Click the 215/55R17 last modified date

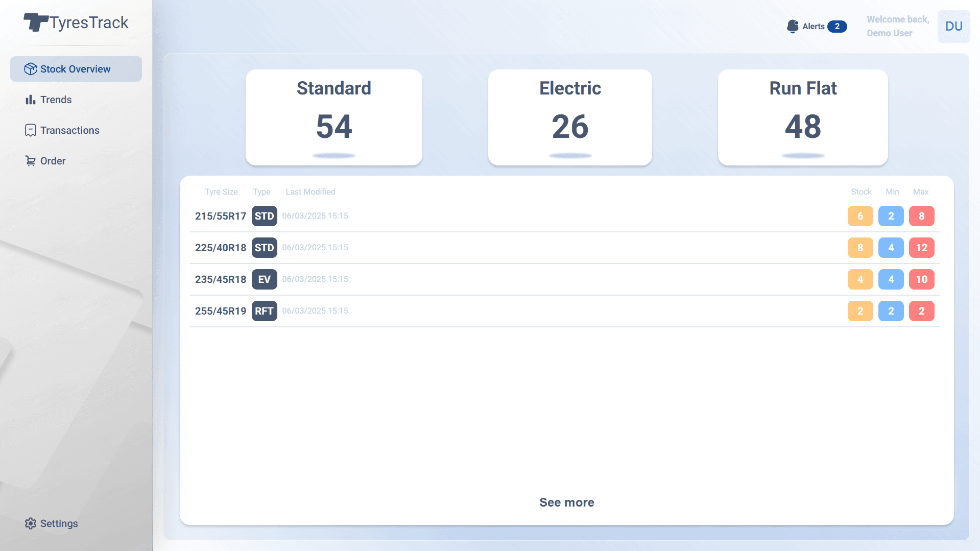click(x=315, y=216)
